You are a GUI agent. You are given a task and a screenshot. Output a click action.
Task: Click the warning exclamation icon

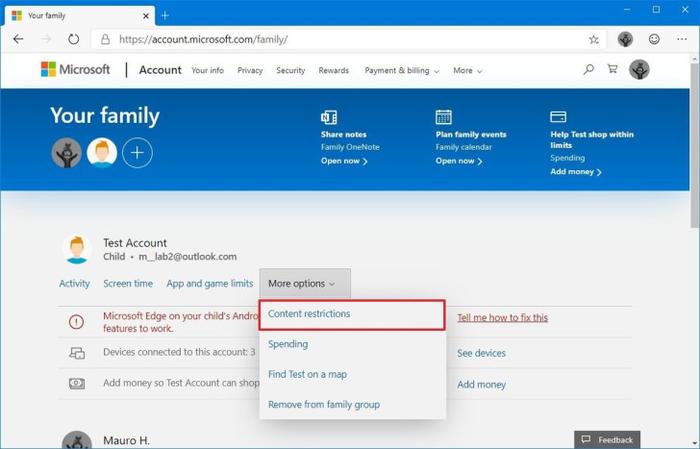(76, 321)
